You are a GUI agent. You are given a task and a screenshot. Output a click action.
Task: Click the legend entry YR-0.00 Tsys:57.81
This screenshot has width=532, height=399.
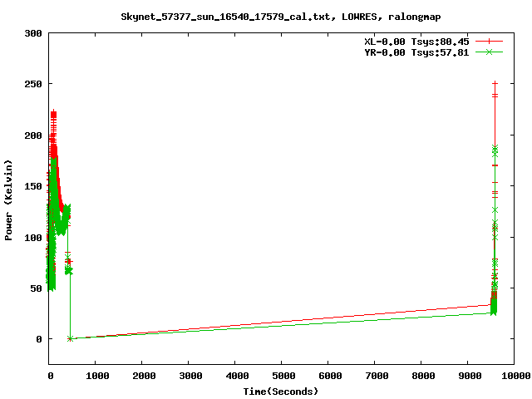(416, 52)
